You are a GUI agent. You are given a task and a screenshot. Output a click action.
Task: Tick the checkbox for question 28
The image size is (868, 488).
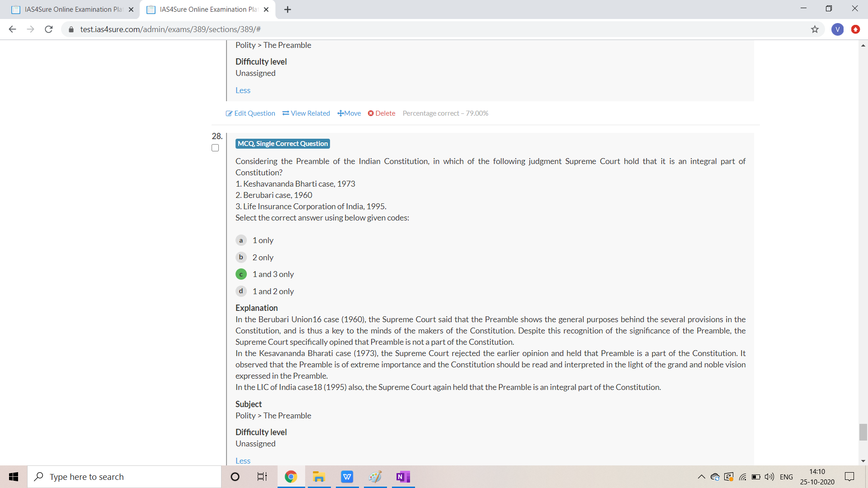tap(215, 148)
